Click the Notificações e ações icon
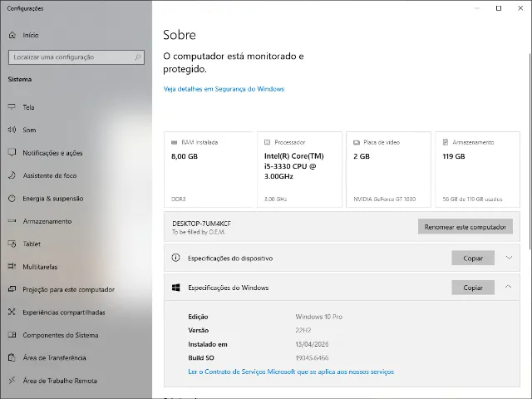532x399 pixels. coord(12,152)
